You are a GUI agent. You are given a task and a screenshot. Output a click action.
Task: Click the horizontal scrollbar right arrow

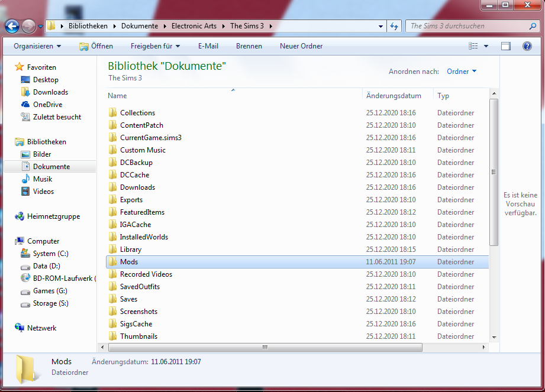point(484,347)
